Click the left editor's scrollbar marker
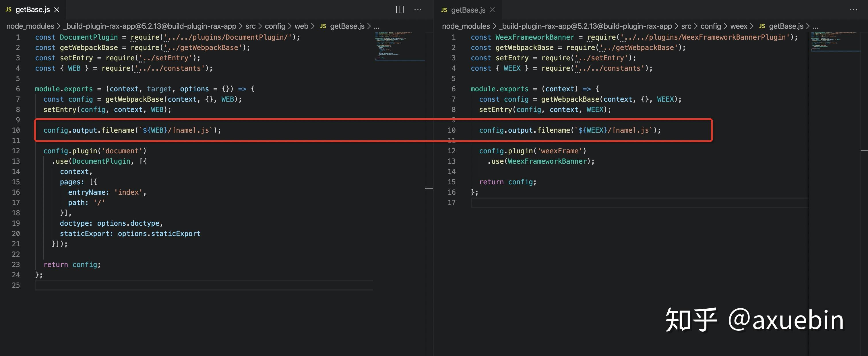 coord(429,188)
